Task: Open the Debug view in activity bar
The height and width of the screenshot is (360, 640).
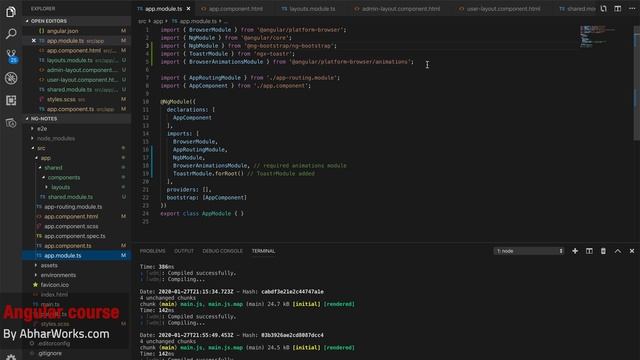Action: pos(11,78)
